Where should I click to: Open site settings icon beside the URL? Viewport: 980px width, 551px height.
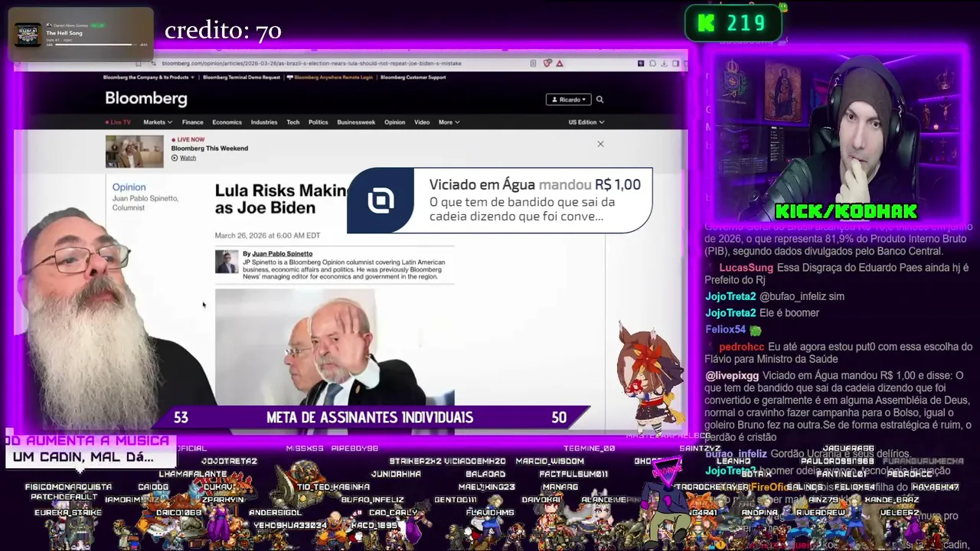point(153,64)
